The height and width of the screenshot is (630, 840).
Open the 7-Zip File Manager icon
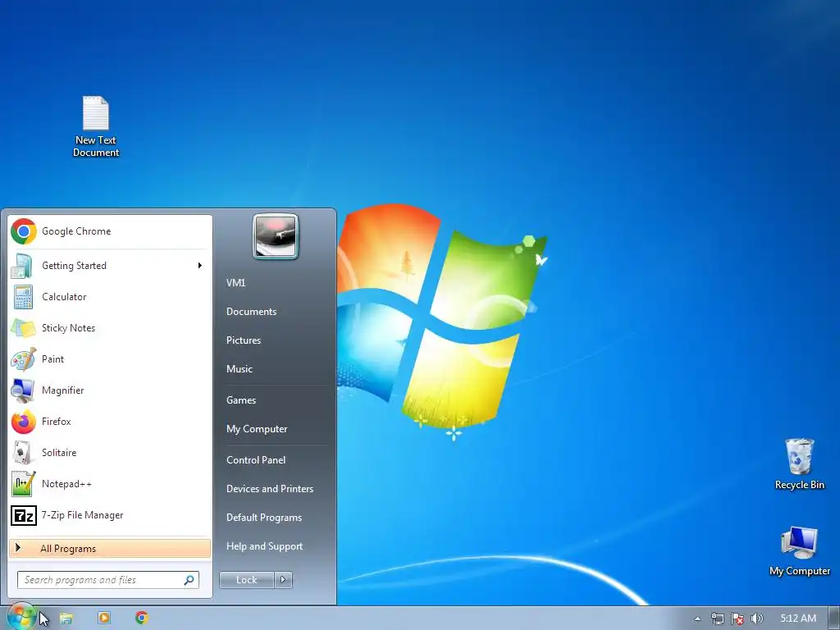24,515
